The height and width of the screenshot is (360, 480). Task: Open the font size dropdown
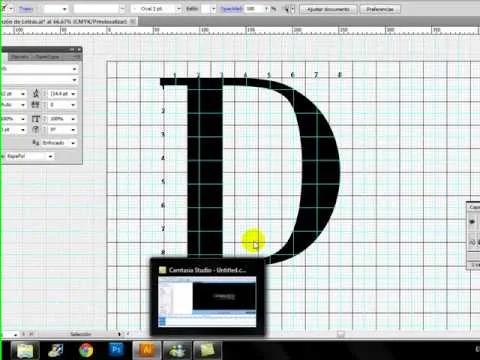pos(23,94)
